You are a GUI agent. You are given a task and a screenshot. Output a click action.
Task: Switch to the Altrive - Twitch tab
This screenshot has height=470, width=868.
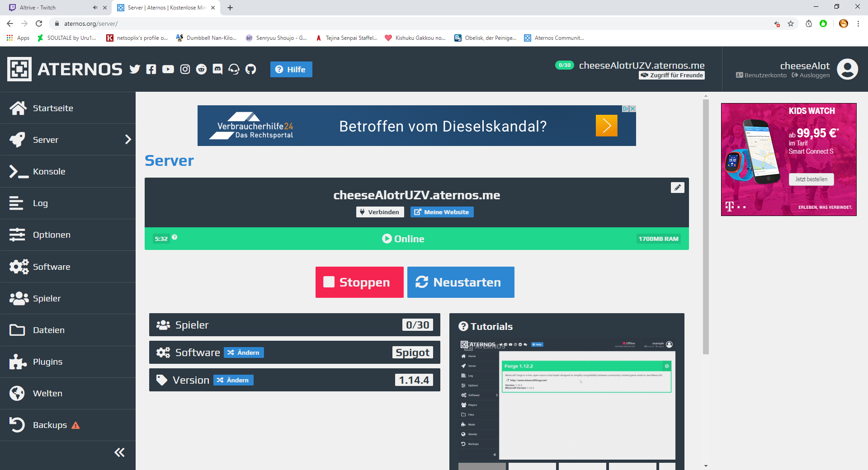pos(56,8)
